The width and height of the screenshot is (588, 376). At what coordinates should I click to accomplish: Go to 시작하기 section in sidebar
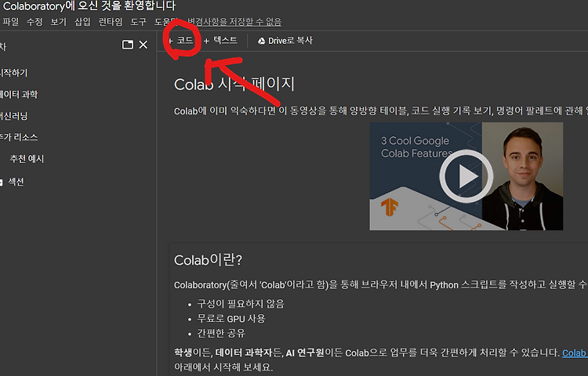[x=14, y=73]
